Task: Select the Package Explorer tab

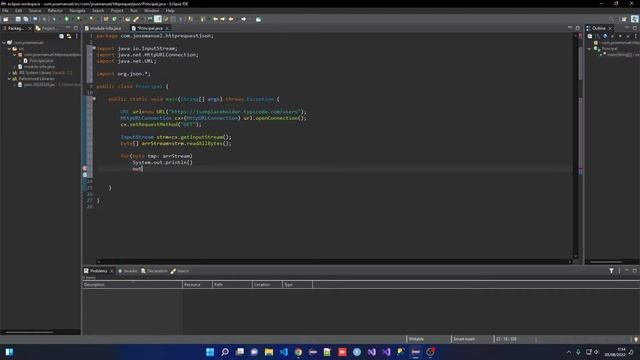Action: tap(16, 28)
